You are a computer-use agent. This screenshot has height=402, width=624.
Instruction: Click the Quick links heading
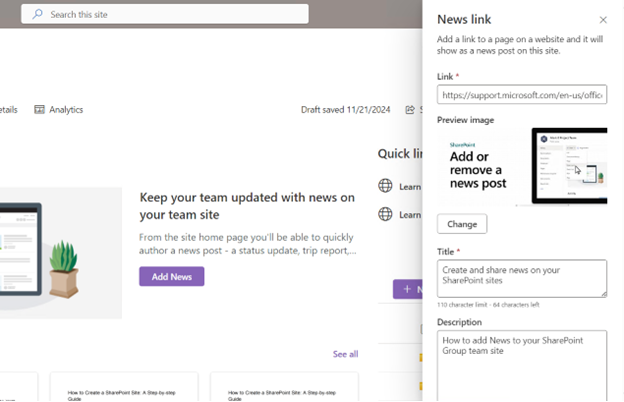400,154
